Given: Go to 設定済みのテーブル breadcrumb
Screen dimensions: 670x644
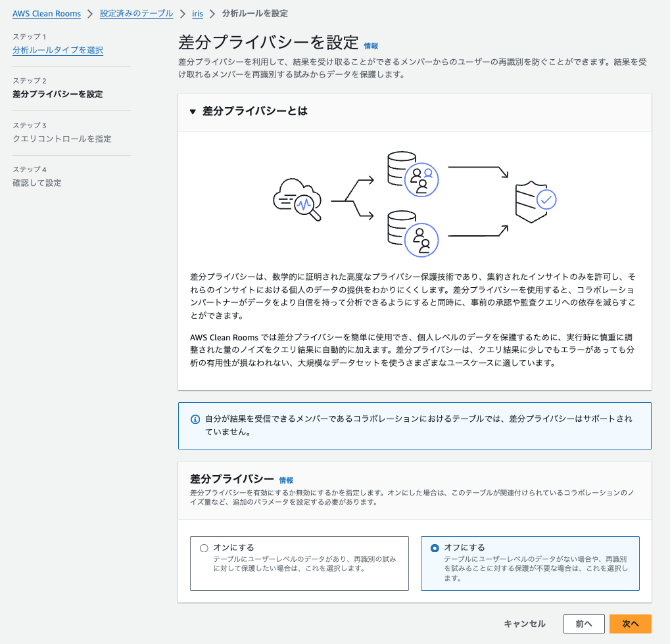Looking at the screenshot, I should (136, 14).
